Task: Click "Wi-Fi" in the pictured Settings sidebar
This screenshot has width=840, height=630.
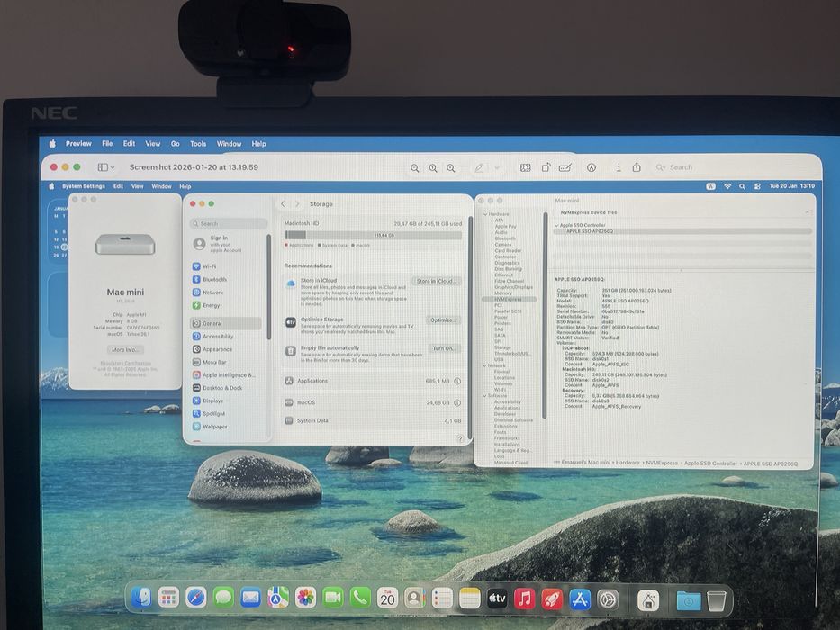Action: click(x=209, y=266)
